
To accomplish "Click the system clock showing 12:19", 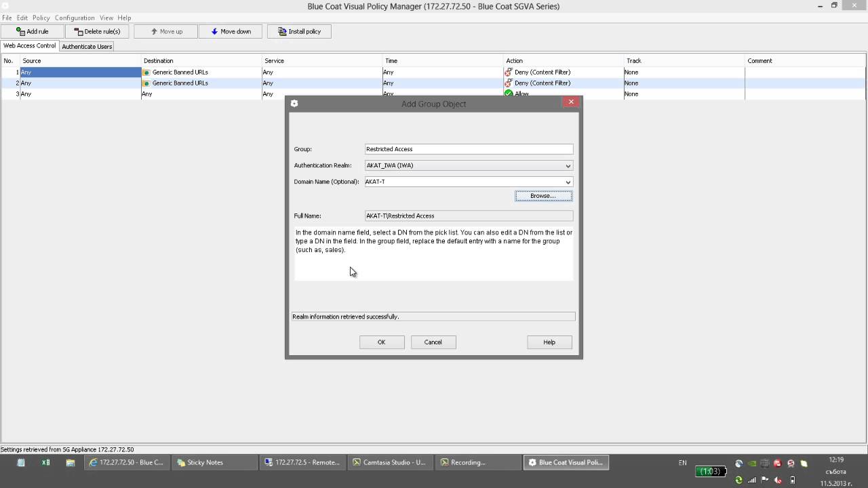I will [x=835, y=460].
